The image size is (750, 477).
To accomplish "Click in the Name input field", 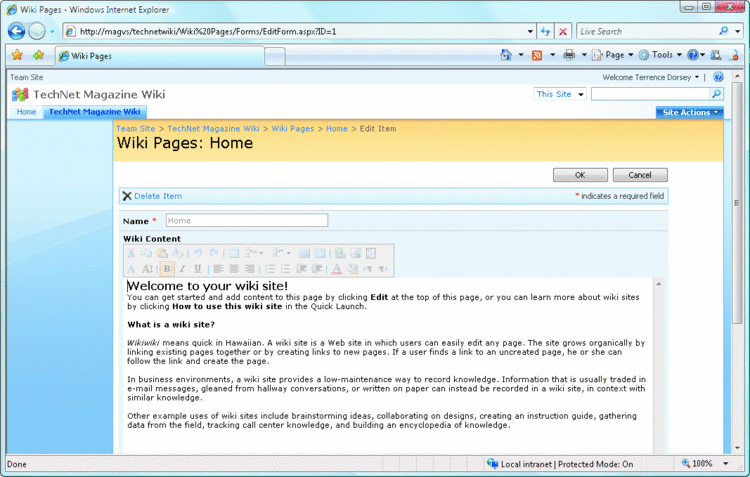I will tap(247, 221).
